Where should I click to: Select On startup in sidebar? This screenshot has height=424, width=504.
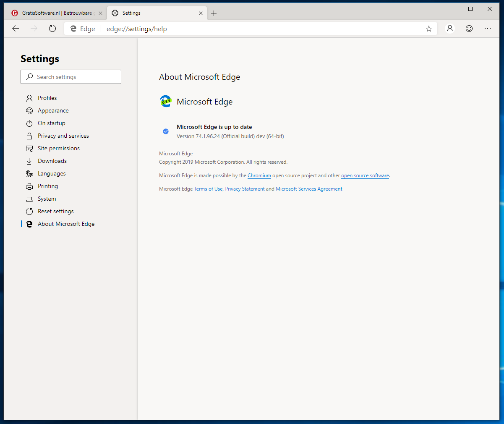[51, 123]
